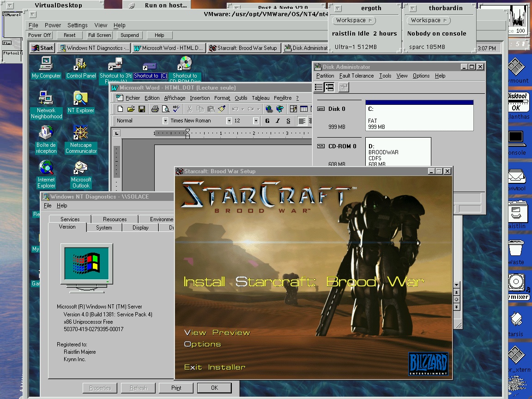The image size is (532, 399).
Task: Open the thorbardin Workspace menu button
Action: tap(429, 20)
